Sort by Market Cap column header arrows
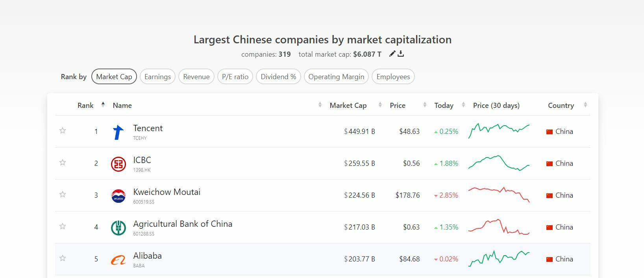The width and height of the screenshot is (644, 278). (380, 105)
